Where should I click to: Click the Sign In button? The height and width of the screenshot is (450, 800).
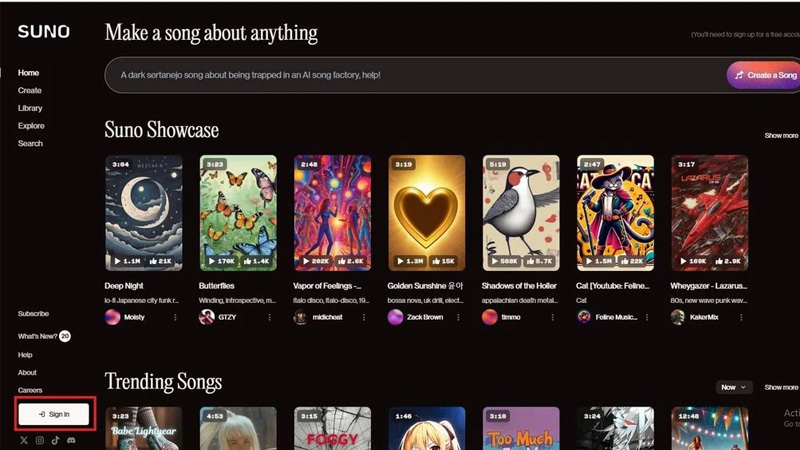54,414
